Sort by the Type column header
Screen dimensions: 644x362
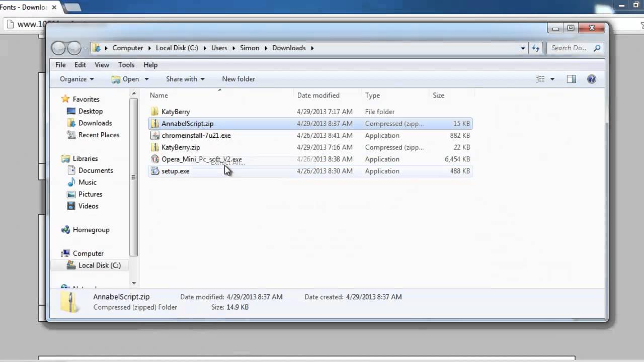coord(395,95)
